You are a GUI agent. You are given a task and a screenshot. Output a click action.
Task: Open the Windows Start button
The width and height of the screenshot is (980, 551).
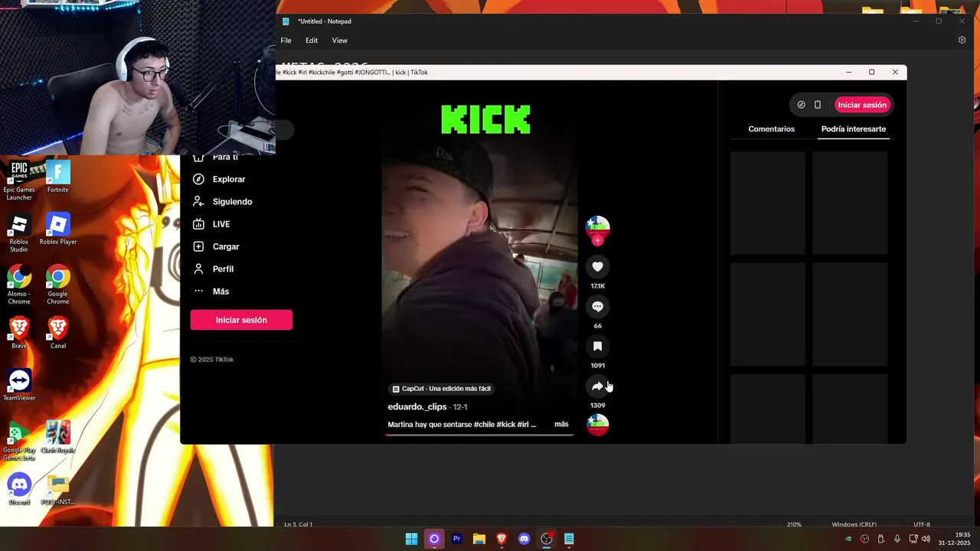[x=411, y=539]
